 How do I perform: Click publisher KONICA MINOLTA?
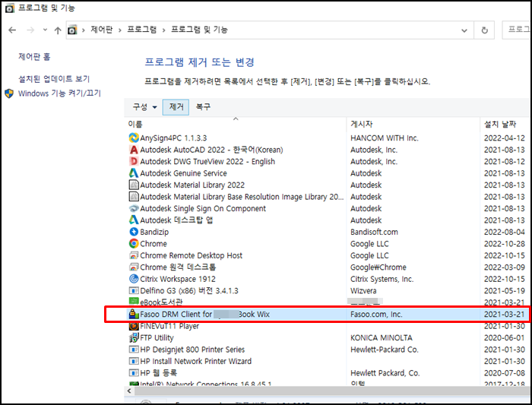coord(382,338)
